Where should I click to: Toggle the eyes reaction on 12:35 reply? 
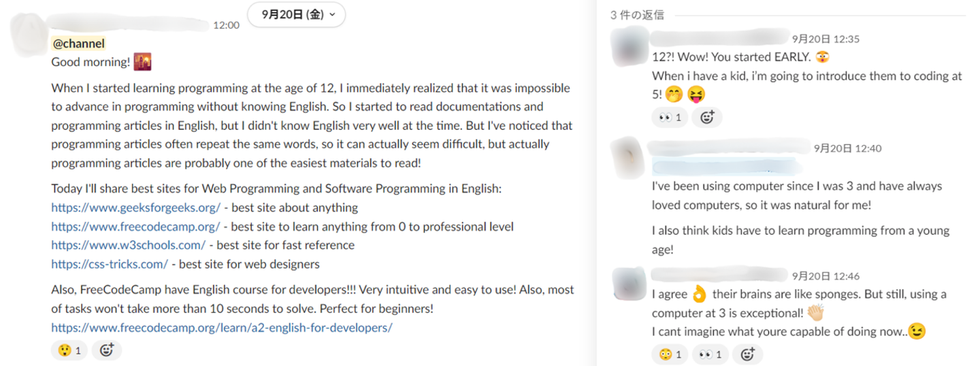tap(669, 118)
